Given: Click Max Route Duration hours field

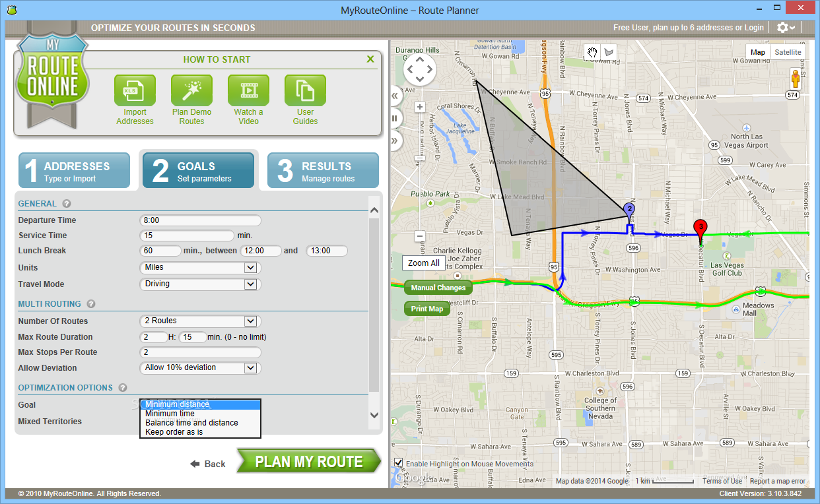Looking at the screenshot, I should (154, 337).
